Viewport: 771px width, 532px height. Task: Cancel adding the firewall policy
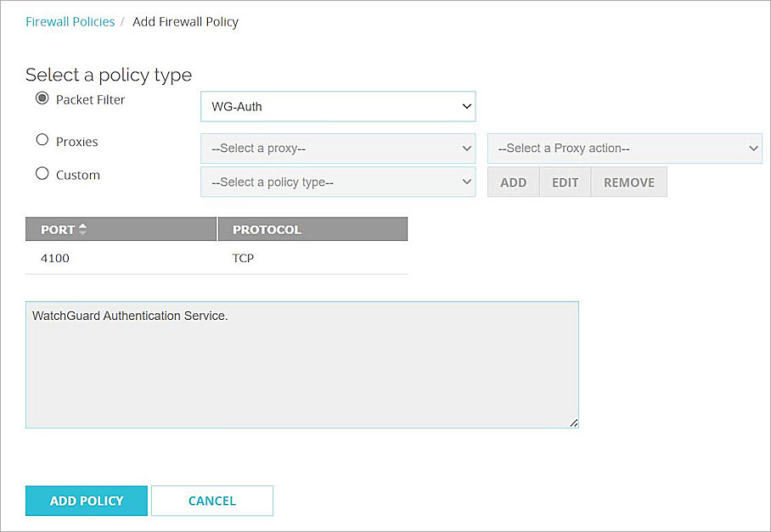click(211, 501)
